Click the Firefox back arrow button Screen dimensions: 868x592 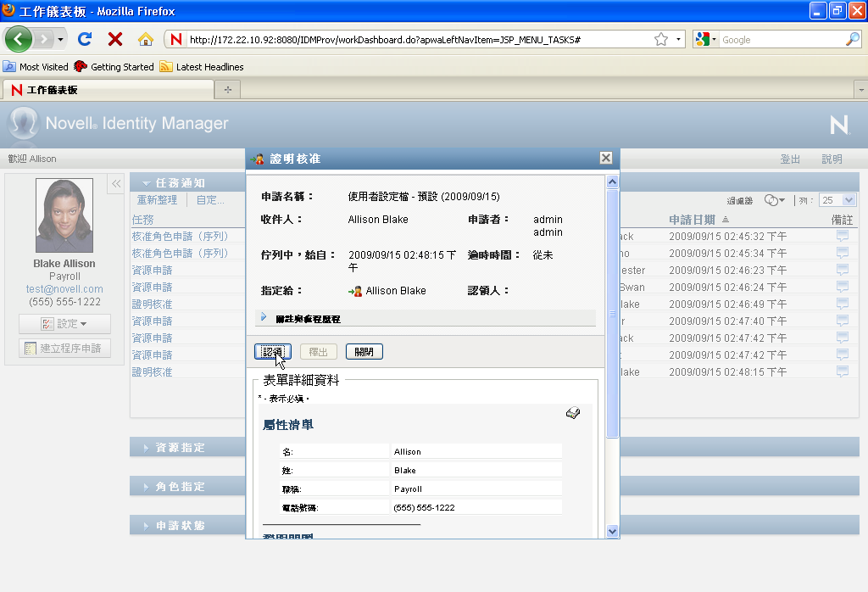[x=19, y=39]
